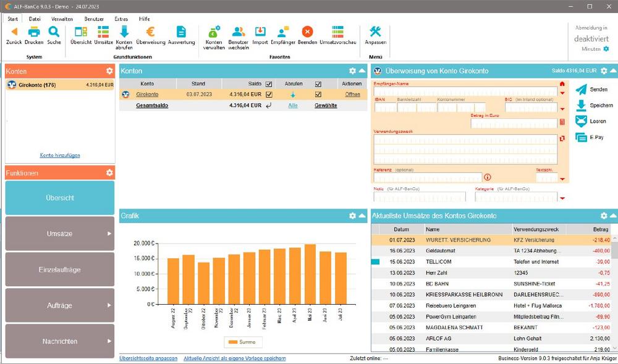This screenshot has height=364, width=618.
Task: Click the Konto hinzufügen link
Action: tap(60, 155)
